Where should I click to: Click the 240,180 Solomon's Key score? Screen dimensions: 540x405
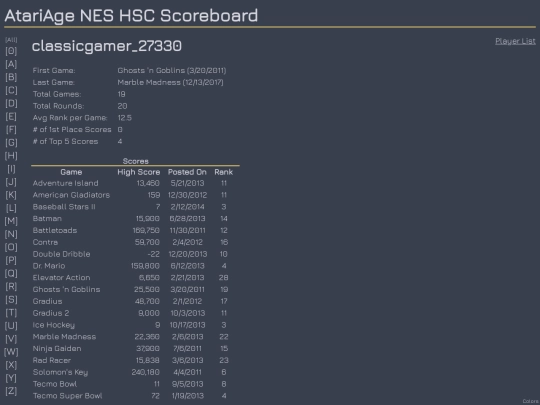[145, 372]
